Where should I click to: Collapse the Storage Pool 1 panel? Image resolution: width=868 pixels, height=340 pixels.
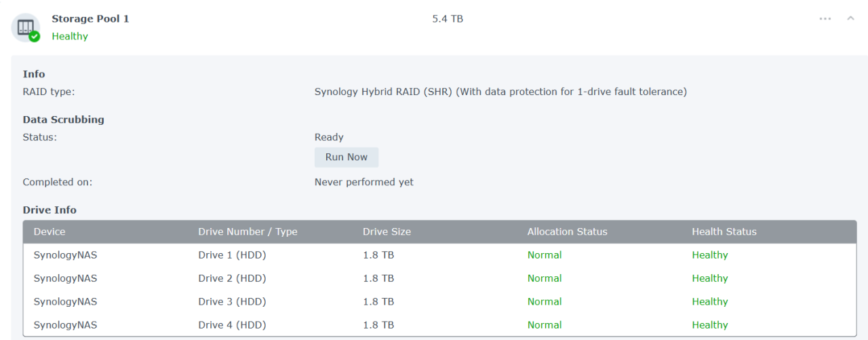(850, 18)
